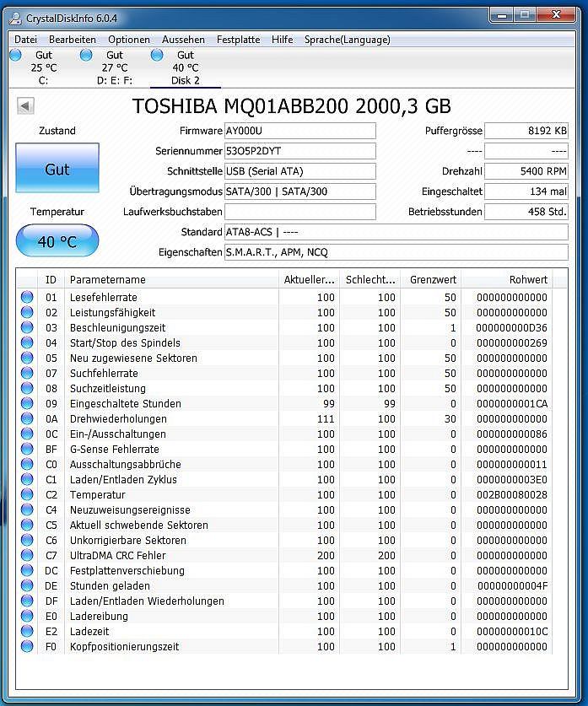
Task: Open the Datei menu
Action: pyautogui.click(x=25, y=40)
